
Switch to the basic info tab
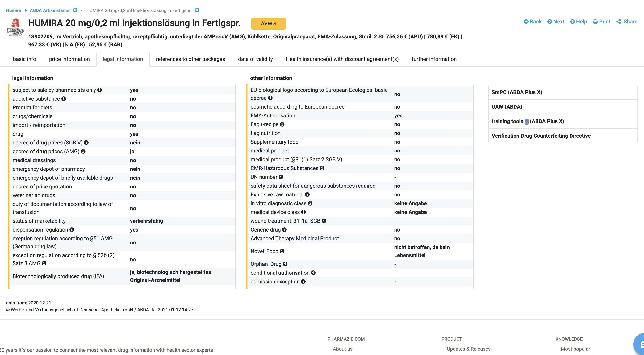coord(24,59)
